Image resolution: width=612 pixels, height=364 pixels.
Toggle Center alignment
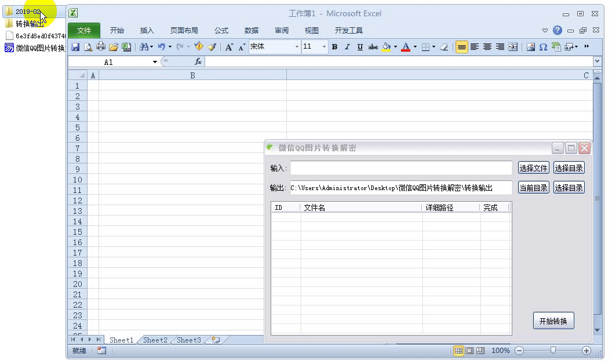click(x=487, y=47)
